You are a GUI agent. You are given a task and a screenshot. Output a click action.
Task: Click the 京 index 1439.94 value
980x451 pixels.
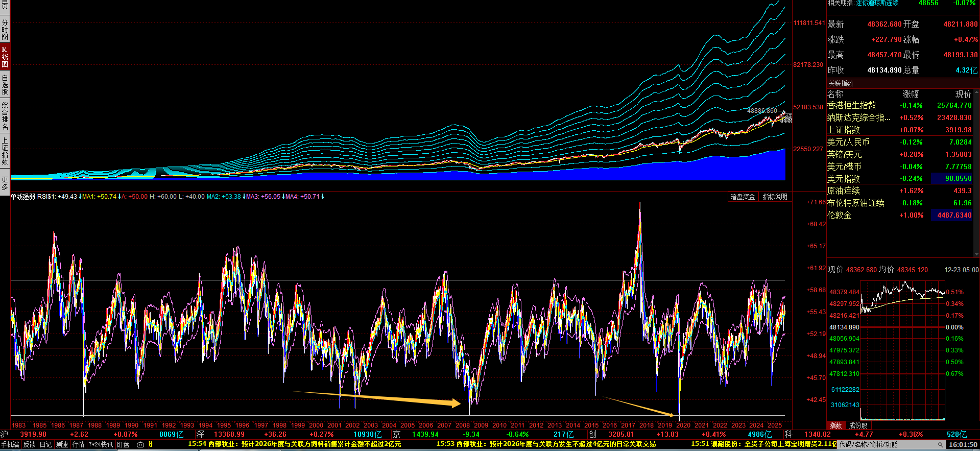pyautogui.click(x=425, y=434)
